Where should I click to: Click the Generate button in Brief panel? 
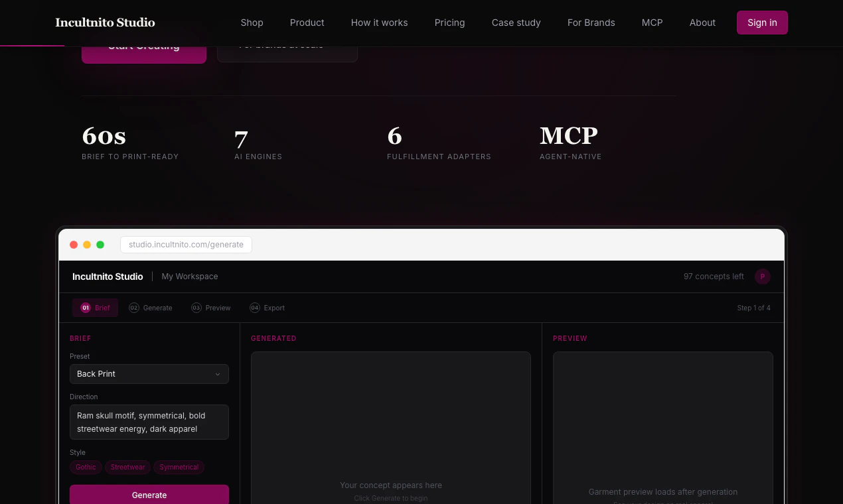[149, 495]
